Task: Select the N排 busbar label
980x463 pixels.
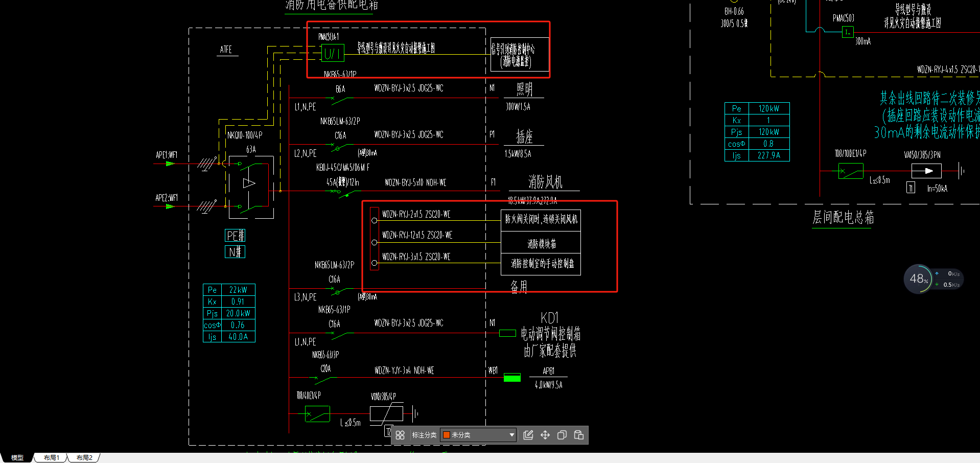Action: [235, 252]
